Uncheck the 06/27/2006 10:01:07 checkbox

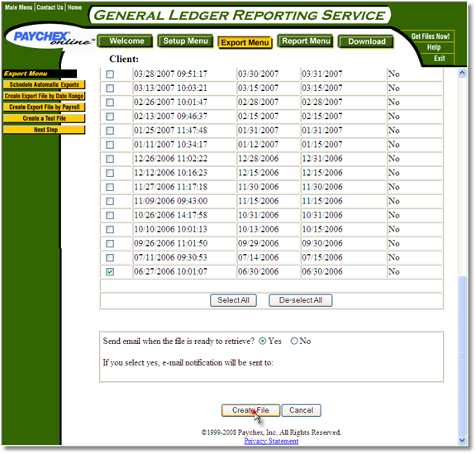click(x=110, y=272)
